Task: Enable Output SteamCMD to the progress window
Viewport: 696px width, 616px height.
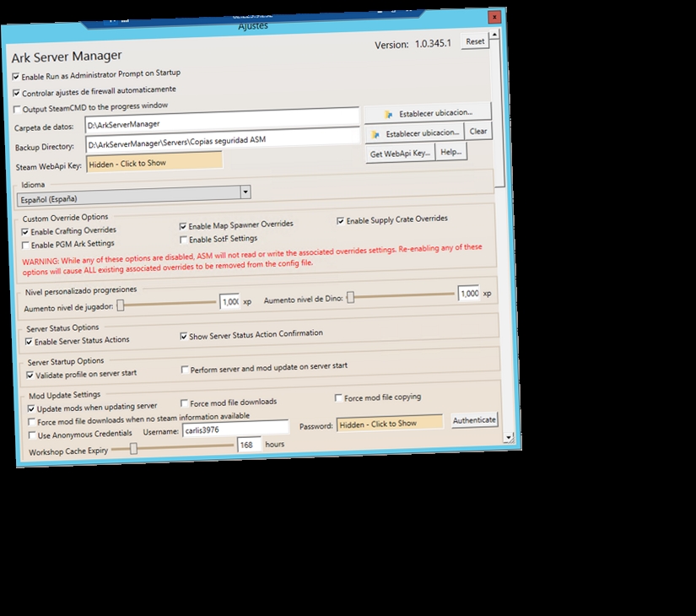Action: [17, 109]
